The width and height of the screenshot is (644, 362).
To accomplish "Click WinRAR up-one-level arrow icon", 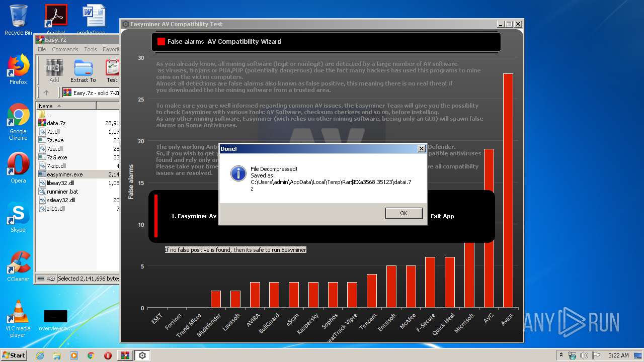I will tap(46, 93).
